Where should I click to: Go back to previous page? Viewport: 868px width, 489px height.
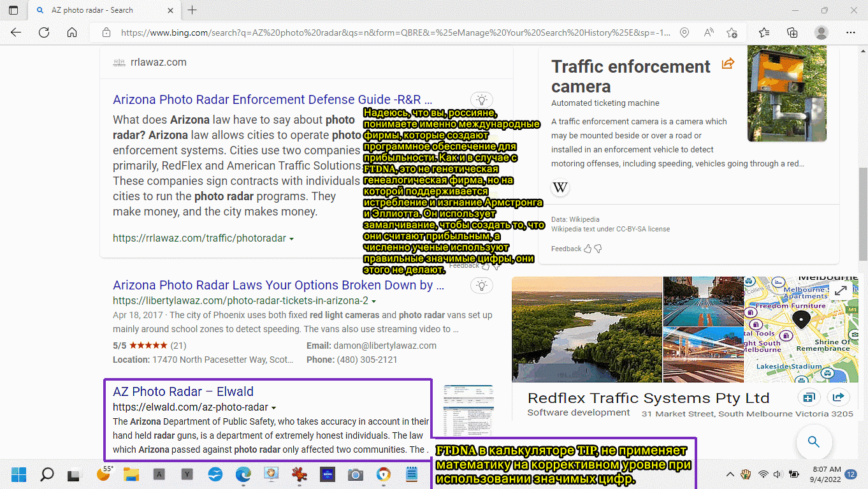pyautogui.click(x=16, y=33)
